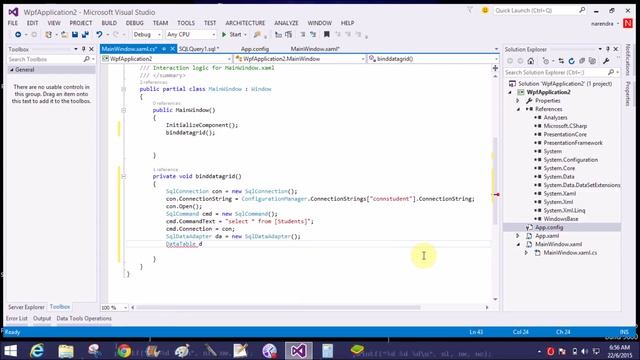Screen dimensions: 640x360
Task: Click the Open File toolbar icon
Action: (x=64, y=35)
